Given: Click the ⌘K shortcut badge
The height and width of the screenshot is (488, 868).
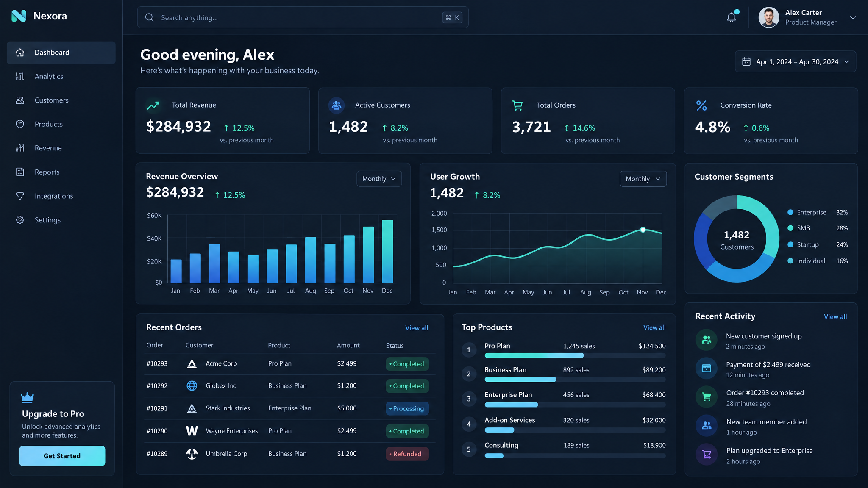Looking at the screenshot, I should click(x=452, y=17).
